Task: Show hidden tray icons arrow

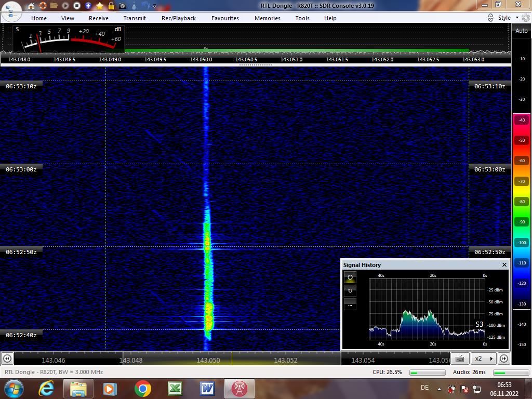Action: pos(440,389)
